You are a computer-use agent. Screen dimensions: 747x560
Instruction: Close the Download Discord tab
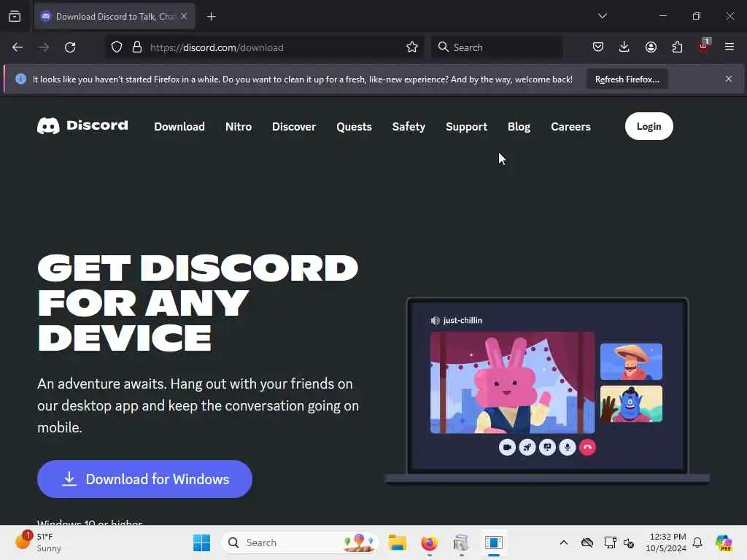pyautogui.click(x=184, y=16)
